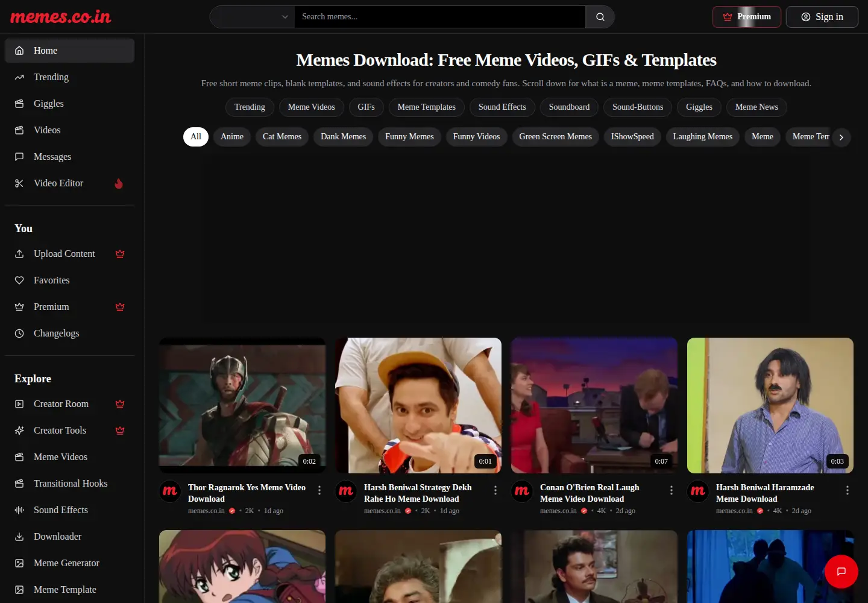Click the Messages speech bubble icon
Image resolution: width=868 pixels, height=603 pixels.
click(x=19, y=157)
